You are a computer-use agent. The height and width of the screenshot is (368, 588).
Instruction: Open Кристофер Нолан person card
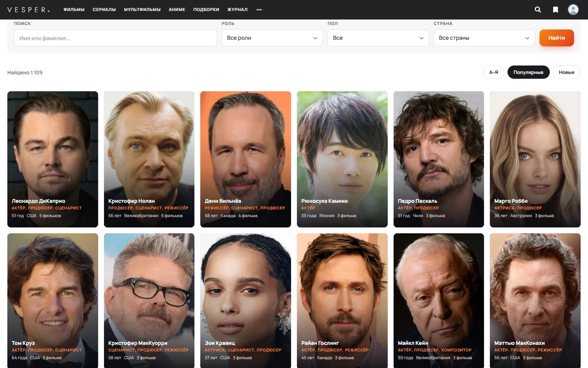[149, 159]
